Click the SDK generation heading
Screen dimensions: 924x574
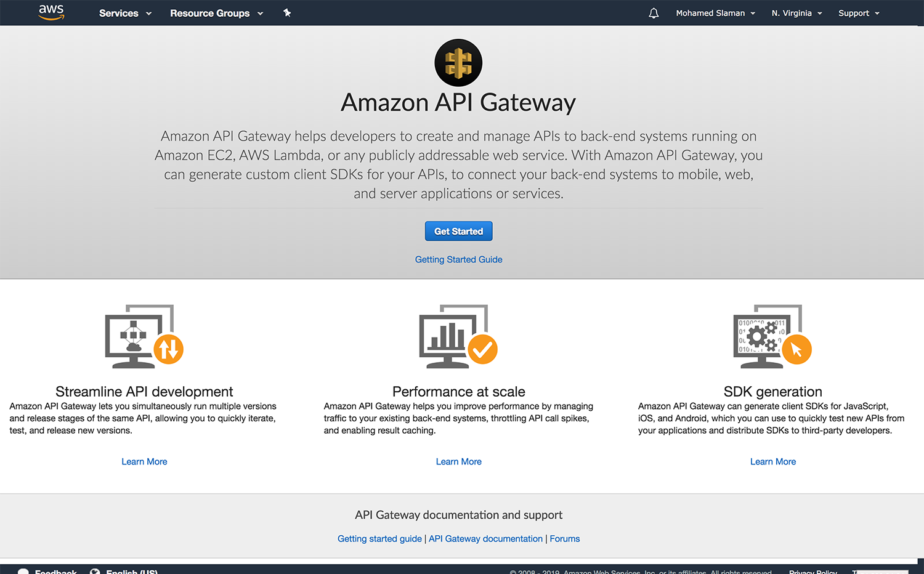772,392
